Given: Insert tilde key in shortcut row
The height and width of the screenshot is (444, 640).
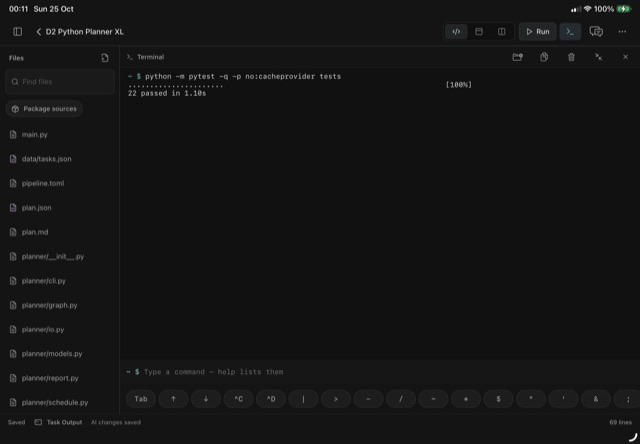Looking at the screenshot, I should pos(433,399).
